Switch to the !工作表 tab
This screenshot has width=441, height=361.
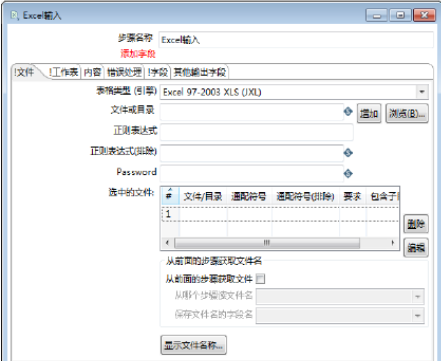[63, 72]
